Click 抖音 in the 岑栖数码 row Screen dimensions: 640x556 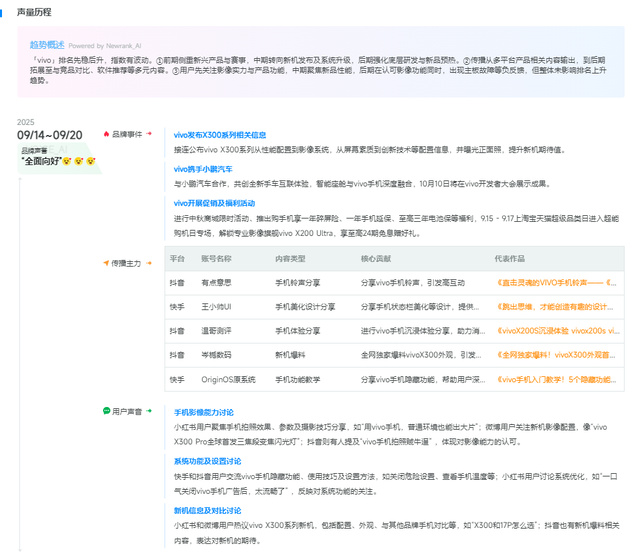coord(177,355)
